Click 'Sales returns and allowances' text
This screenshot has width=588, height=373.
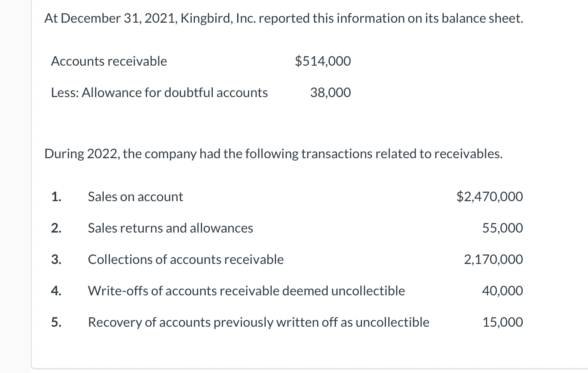[x=171, y=228]
